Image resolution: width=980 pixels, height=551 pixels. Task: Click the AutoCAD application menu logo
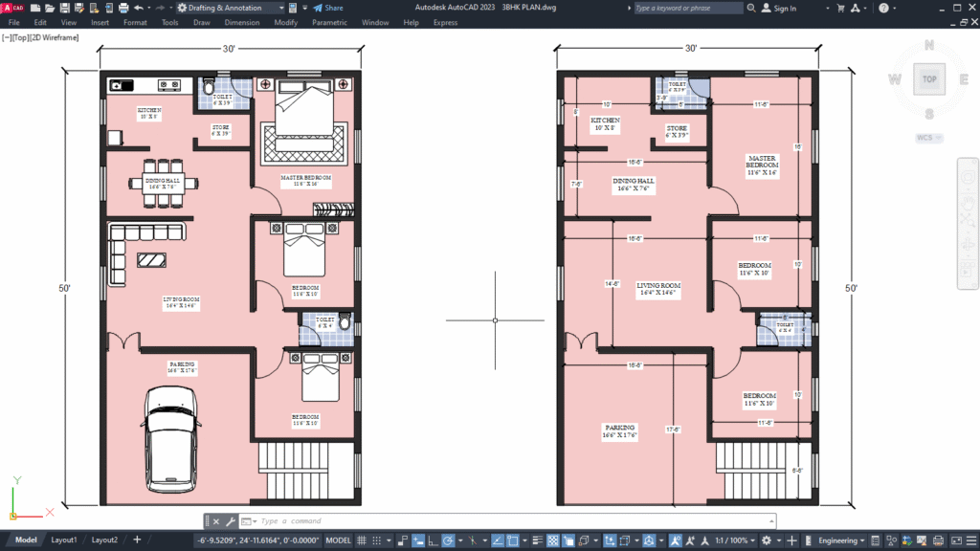coord(12,8)
